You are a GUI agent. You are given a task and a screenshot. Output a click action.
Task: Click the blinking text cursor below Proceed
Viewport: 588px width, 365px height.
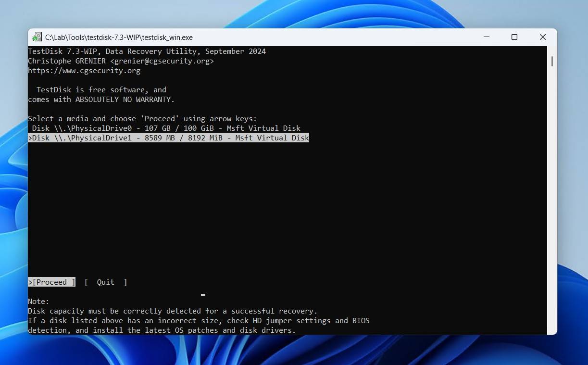[x=203, y=295]
